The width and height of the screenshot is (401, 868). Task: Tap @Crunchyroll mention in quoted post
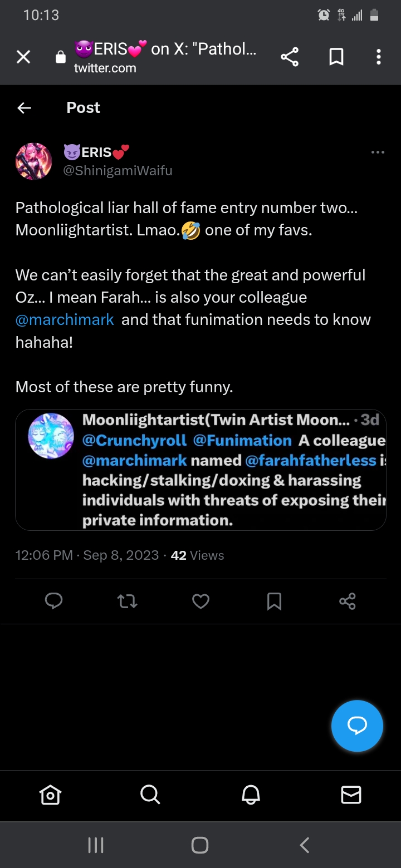[x=134, y=441]
